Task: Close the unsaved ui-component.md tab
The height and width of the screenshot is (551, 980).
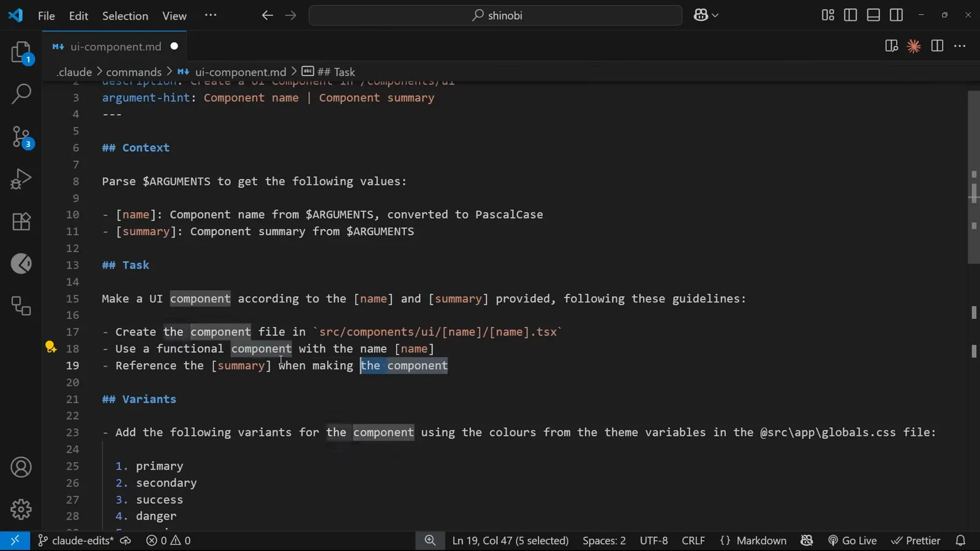Action: coord(175,47)
